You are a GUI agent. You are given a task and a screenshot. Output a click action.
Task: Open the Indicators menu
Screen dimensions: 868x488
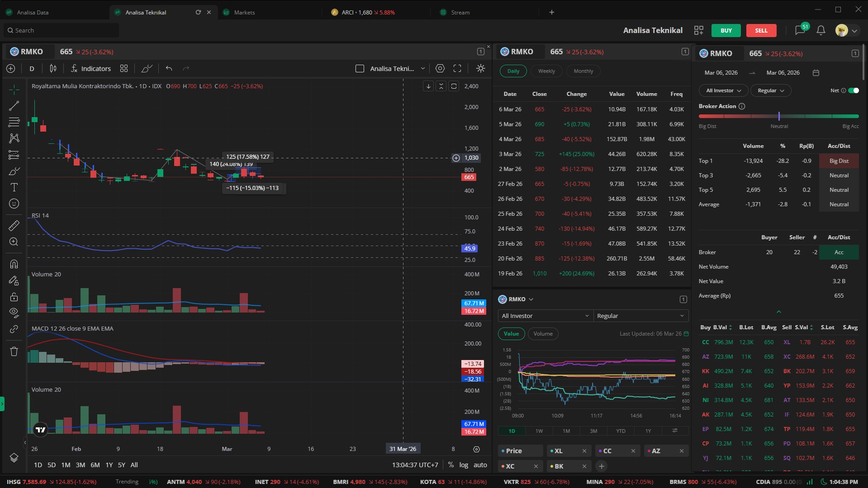click(91, 69)
